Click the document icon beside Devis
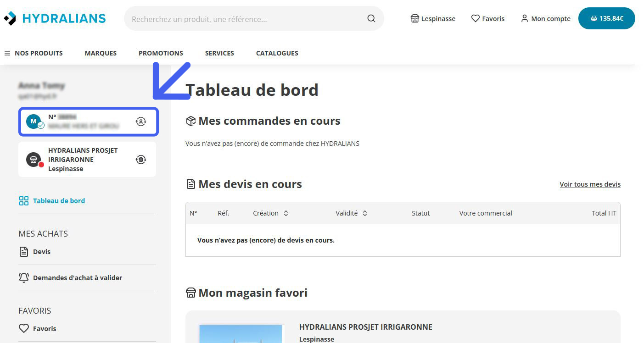This screenshot has width=644, height=343. pyautogui.click(x=23, y=252)
